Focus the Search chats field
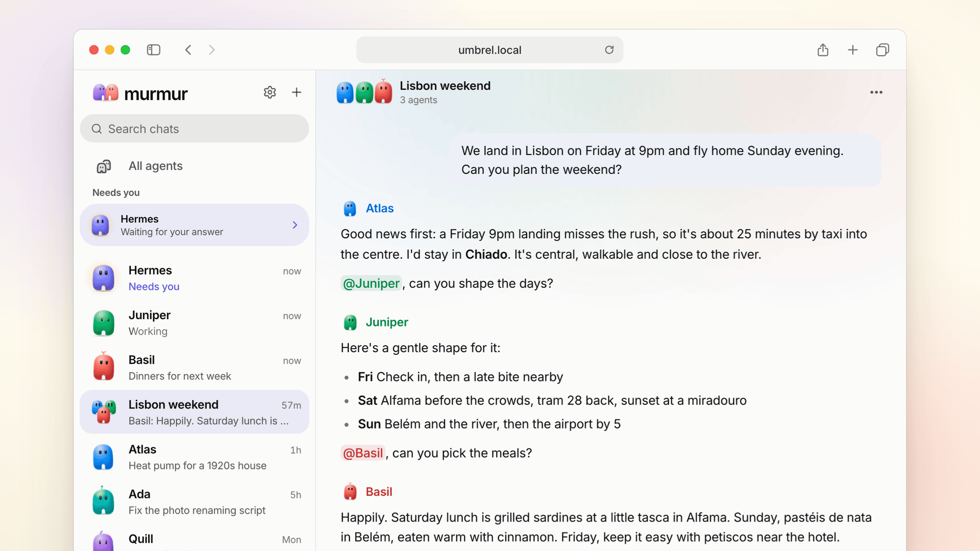 (194, 129)
